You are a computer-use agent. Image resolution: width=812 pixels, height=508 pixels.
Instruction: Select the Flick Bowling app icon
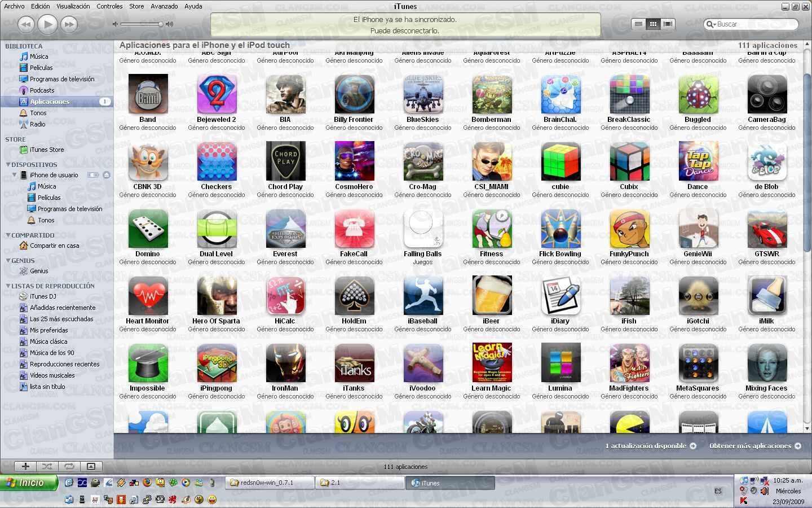click(x=561, y=229)
